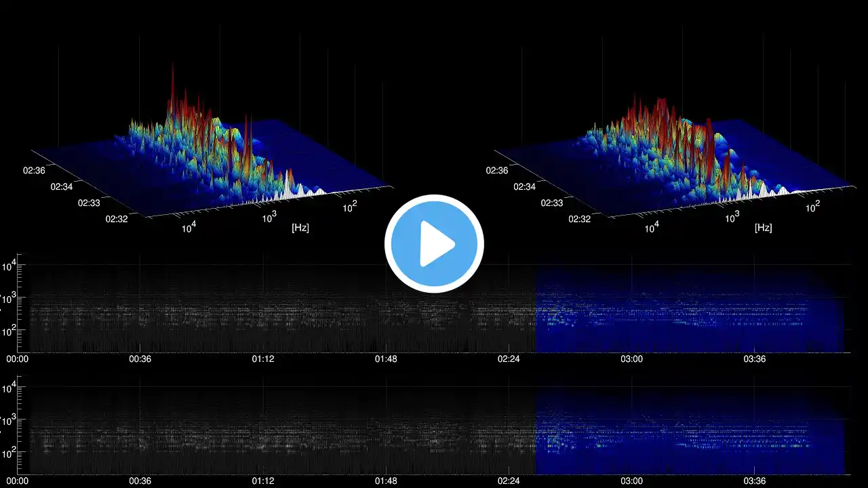Click "02:32" on the left 3D plot time axis
The image size is (868, 488).
pos(117,219)
